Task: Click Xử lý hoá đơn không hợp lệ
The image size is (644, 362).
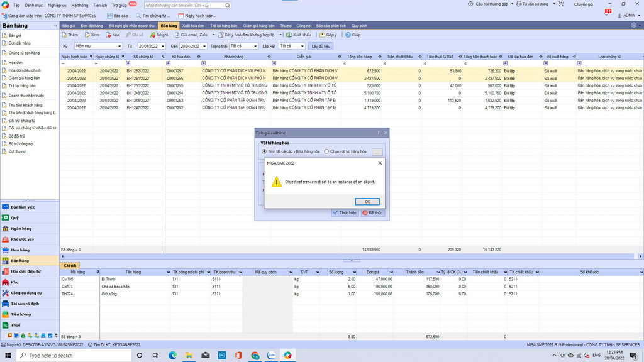Action: coord(247,35)
